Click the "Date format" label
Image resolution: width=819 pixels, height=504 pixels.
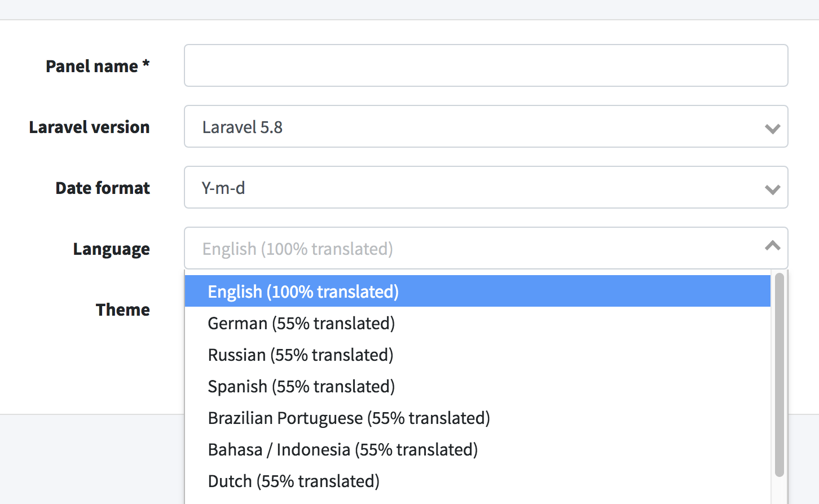(103, 188)
